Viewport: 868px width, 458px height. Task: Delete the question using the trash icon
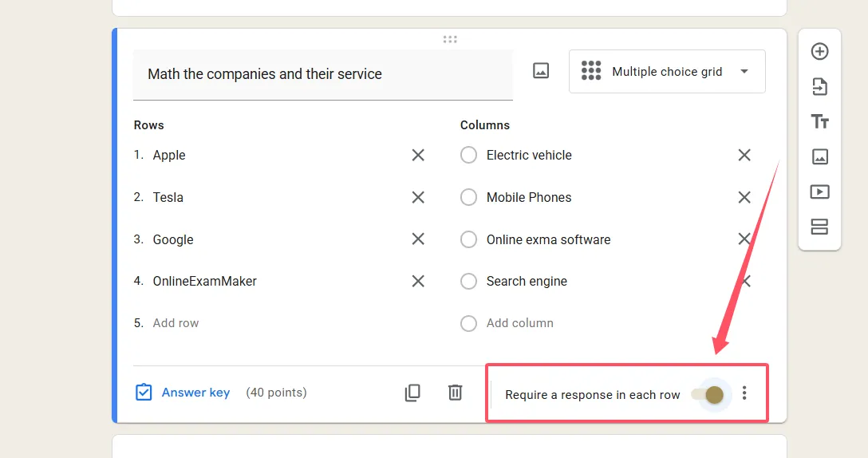(x=455, y=393)
